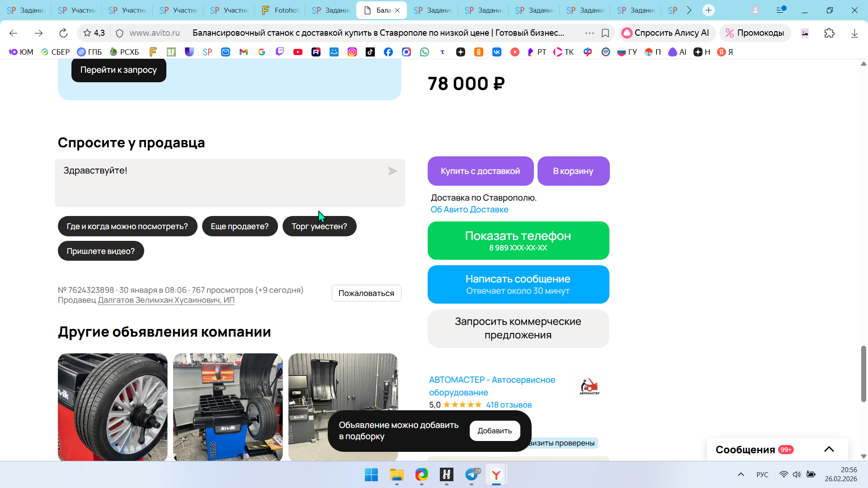This screenshot has height=488, width=868.
Task: Open the Gmail bookmark icon
Action: (244, 52)
